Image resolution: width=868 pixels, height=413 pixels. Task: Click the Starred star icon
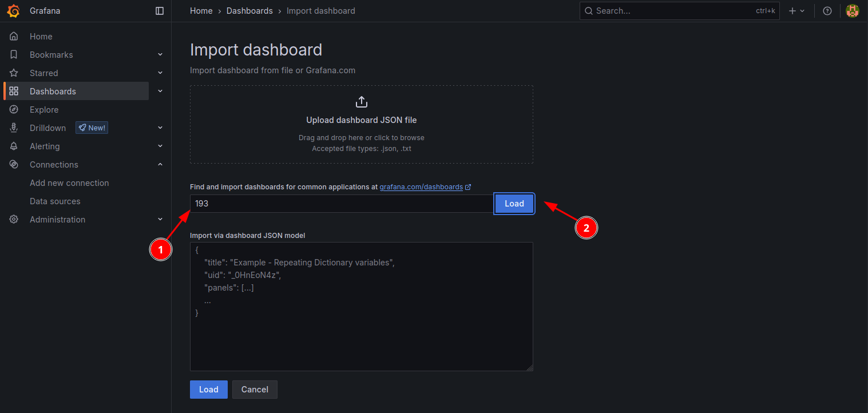click(x=14, y=73)
